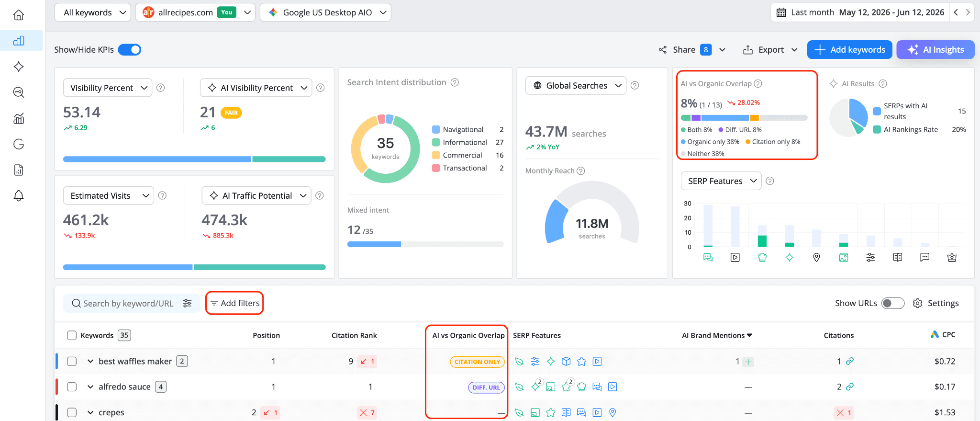Open the AI Visibility Percent dropdown
The height and width of the screenshot is (421, 980).
[256, 88]
